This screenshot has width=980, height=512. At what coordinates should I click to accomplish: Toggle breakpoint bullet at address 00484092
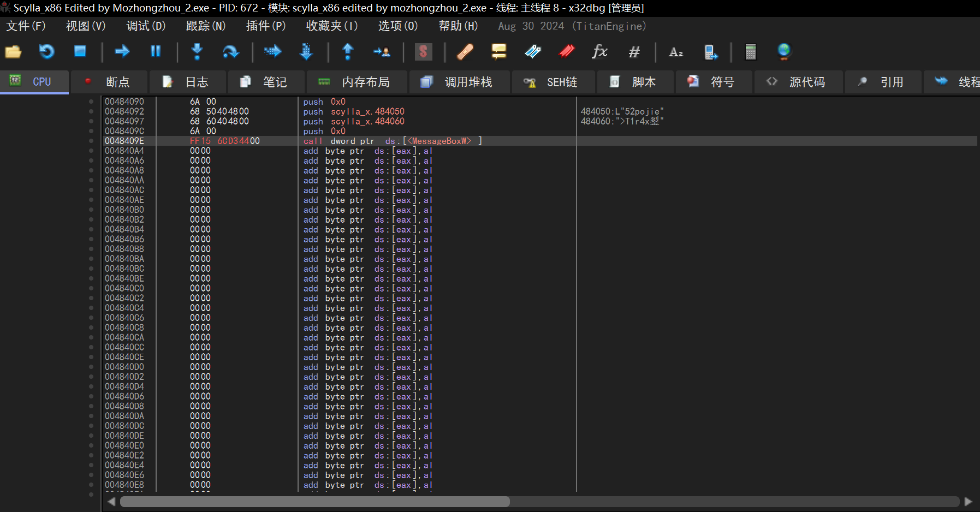[x=91, y=111]
